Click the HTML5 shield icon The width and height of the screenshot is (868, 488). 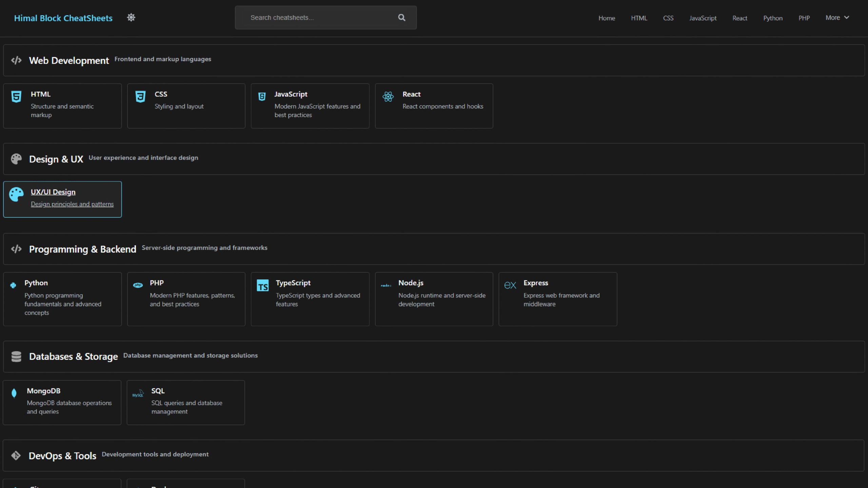click(x=16, y=96)
